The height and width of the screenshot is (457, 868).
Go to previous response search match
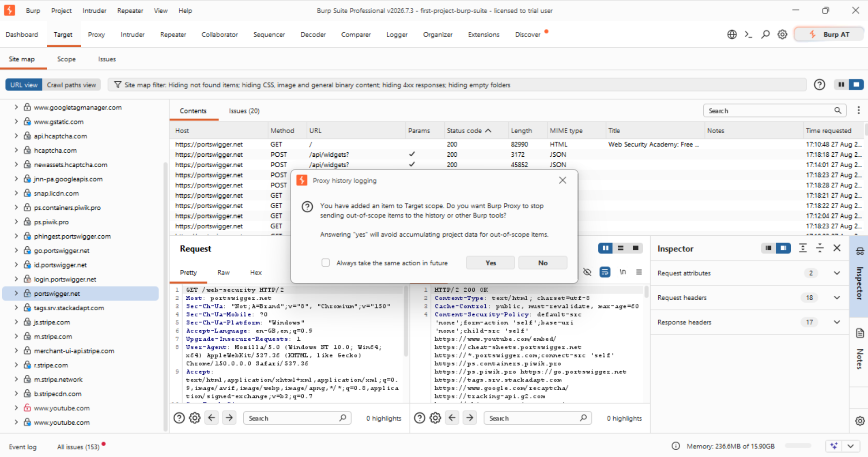(452, 418)
